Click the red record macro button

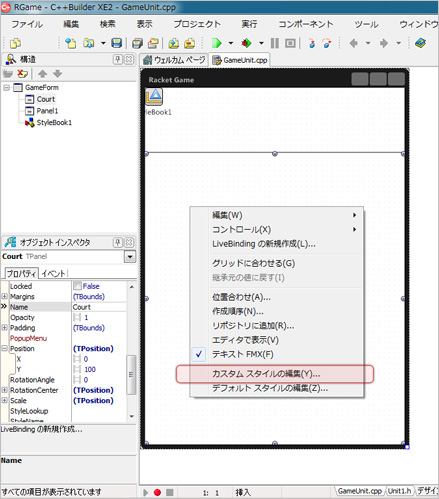157,492
